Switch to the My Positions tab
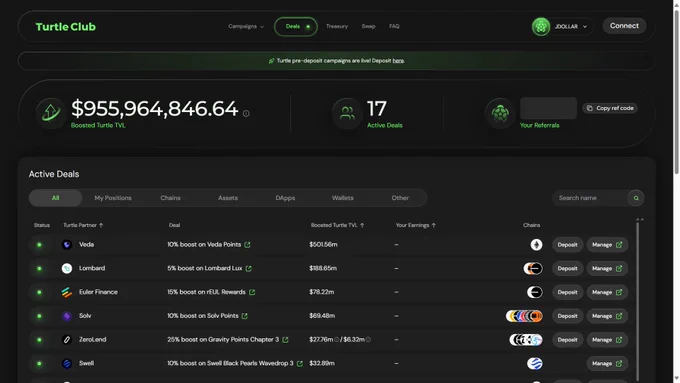Viewport: 680px width, 383px height. coord(113,198)
